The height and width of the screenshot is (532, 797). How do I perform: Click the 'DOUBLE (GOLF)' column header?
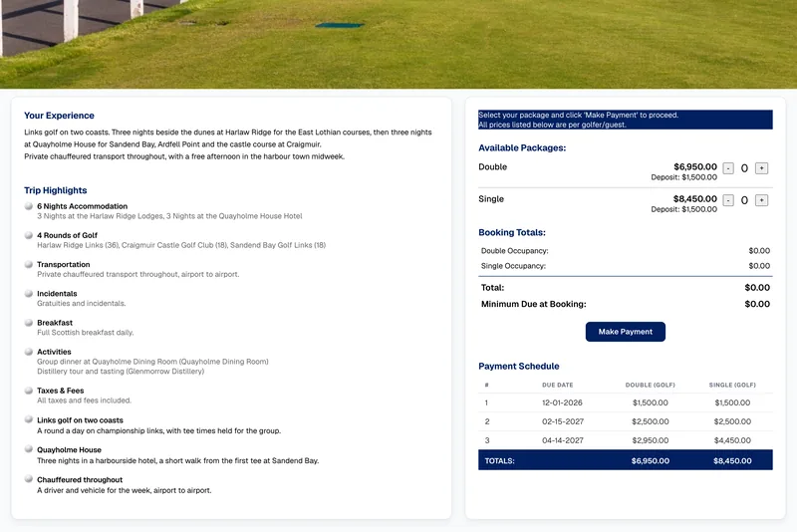(651, 385)
